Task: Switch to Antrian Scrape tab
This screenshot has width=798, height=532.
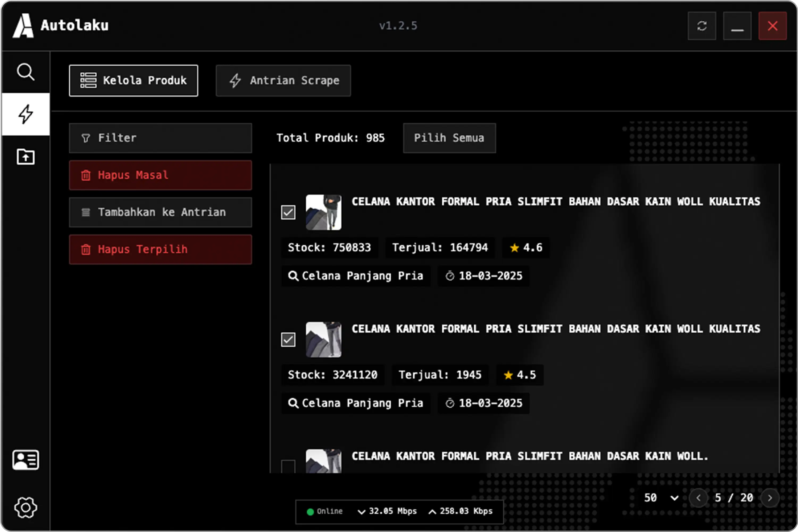Action: 283,80
